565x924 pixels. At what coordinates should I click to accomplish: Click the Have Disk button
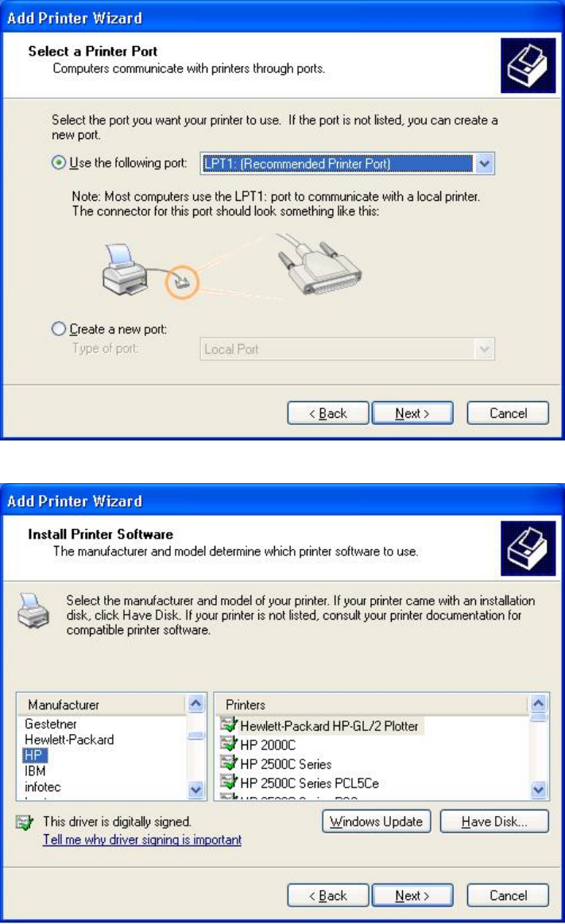(x=494, y=822)
